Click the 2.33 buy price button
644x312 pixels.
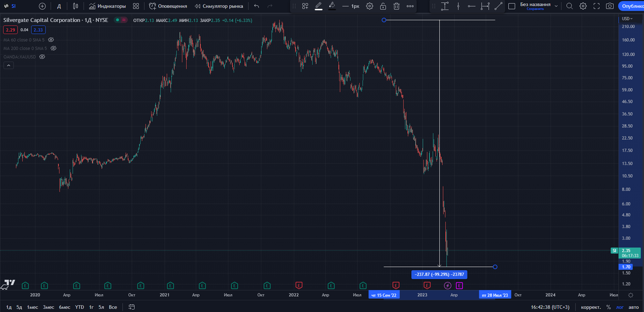point(38,30)
